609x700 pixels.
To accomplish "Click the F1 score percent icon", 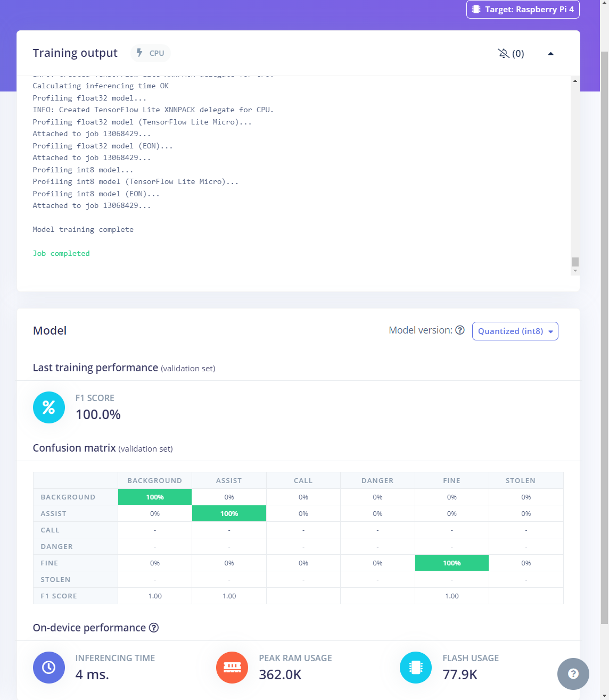I will [x=49, y=407].
